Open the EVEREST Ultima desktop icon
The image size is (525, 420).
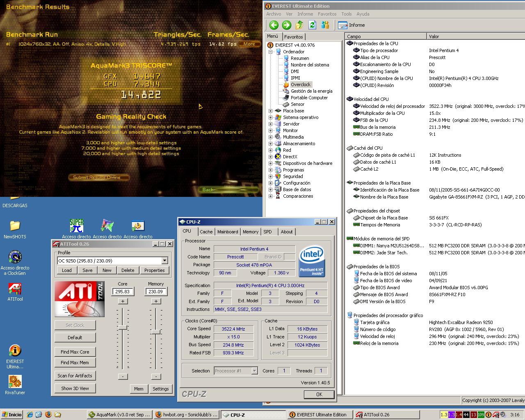pos(15,356)
